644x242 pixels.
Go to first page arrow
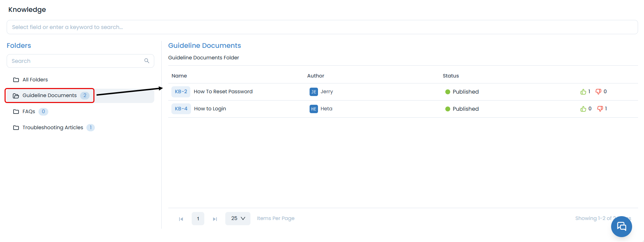coord(181,219)
